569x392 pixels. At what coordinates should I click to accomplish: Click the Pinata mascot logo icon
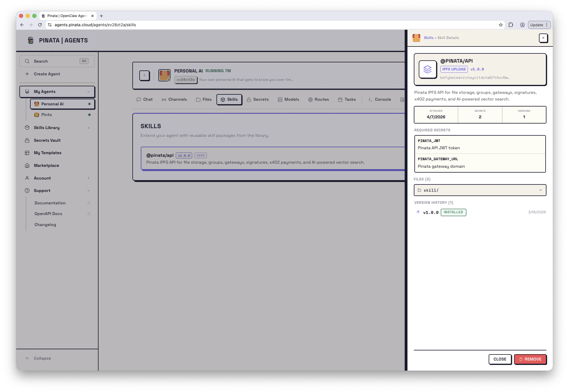(31, 40)
